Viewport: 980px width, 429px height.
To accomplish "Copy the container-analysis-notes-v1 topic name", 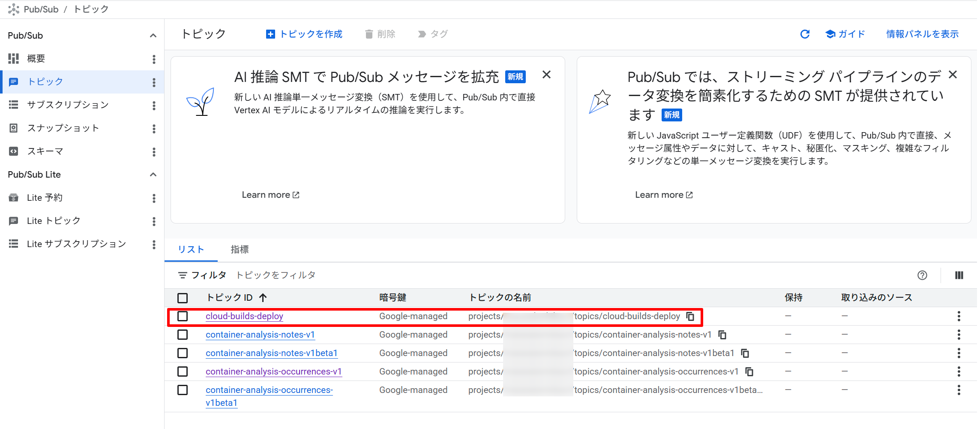I will pyautogui.click(x=722, y=335).
